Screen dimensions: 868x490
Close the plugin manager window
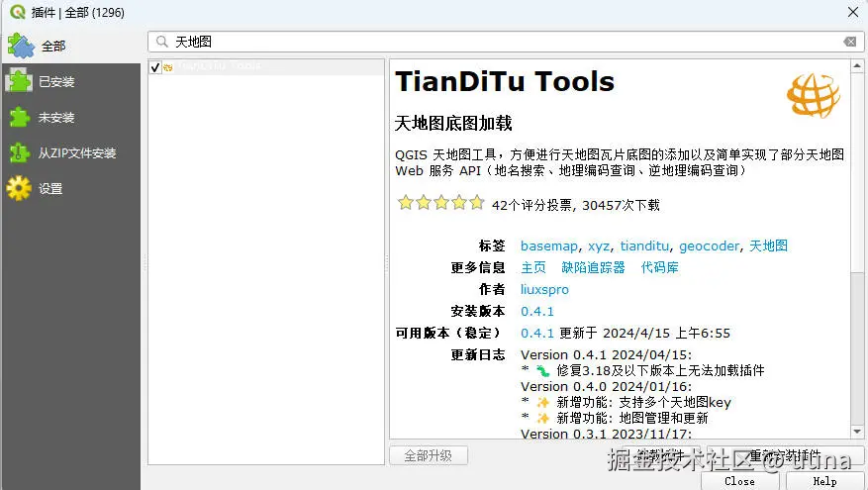click(853, 12)
